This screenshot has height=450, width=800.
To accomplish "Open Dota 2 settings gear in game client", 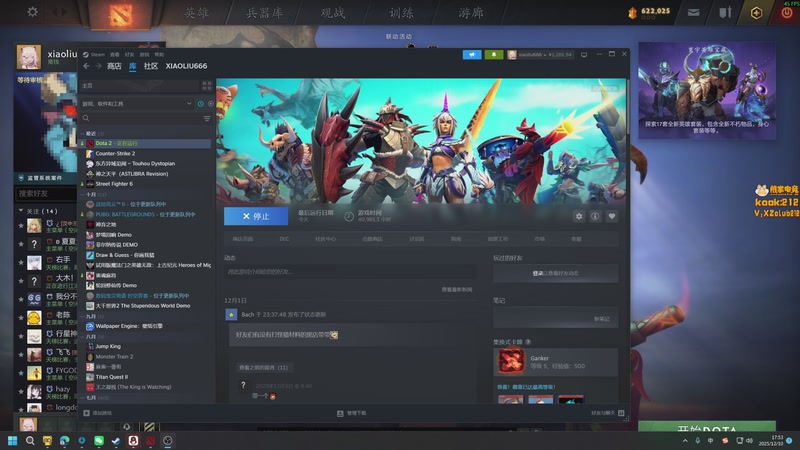I will point(32,11).
